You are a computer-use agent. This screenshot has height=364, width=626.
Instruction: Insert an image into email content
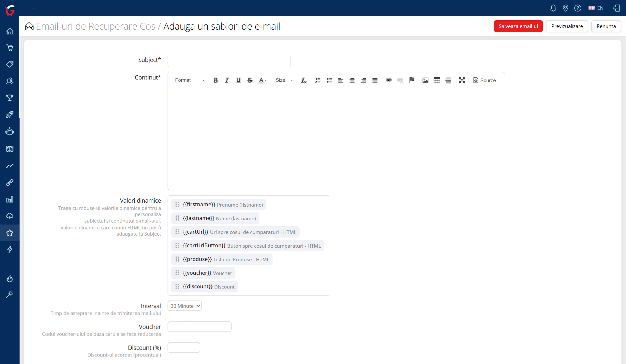(x=425, y=80)
